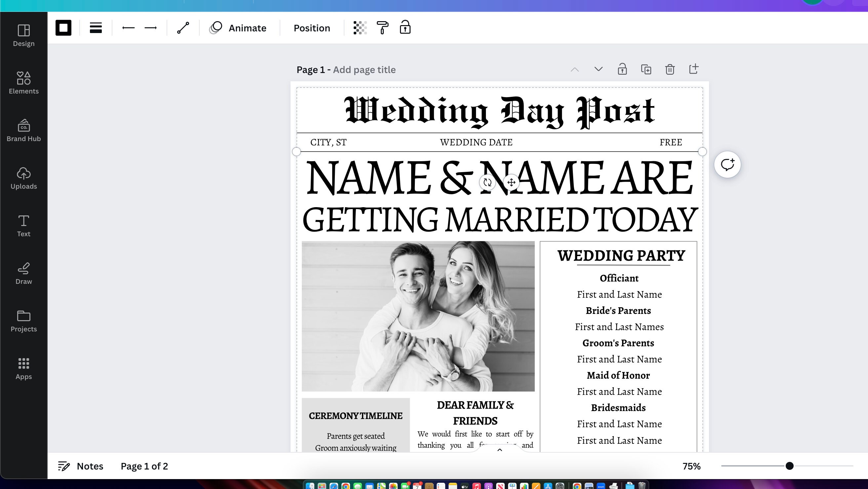Click the Add page title field
Screen dimensions: 868x489
click(364, 69)
